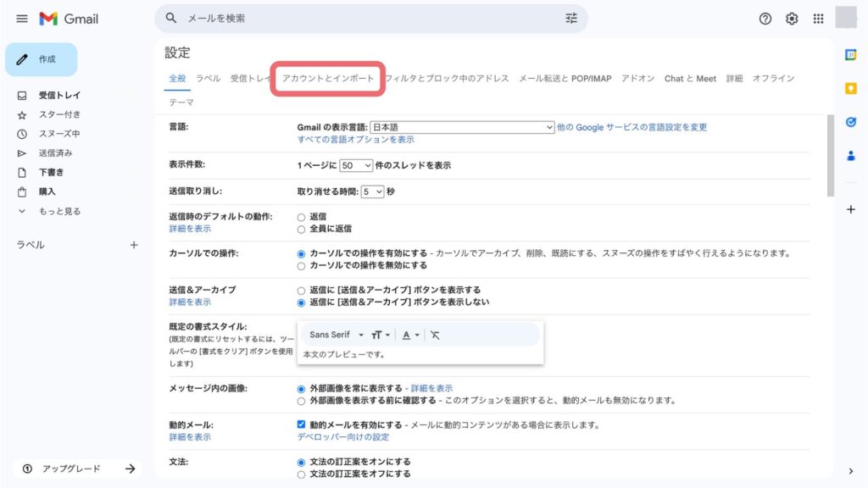Open Google Keep in side panel
Image resolution: width=868 pixels, height=488 pixels.
(850, 88)
